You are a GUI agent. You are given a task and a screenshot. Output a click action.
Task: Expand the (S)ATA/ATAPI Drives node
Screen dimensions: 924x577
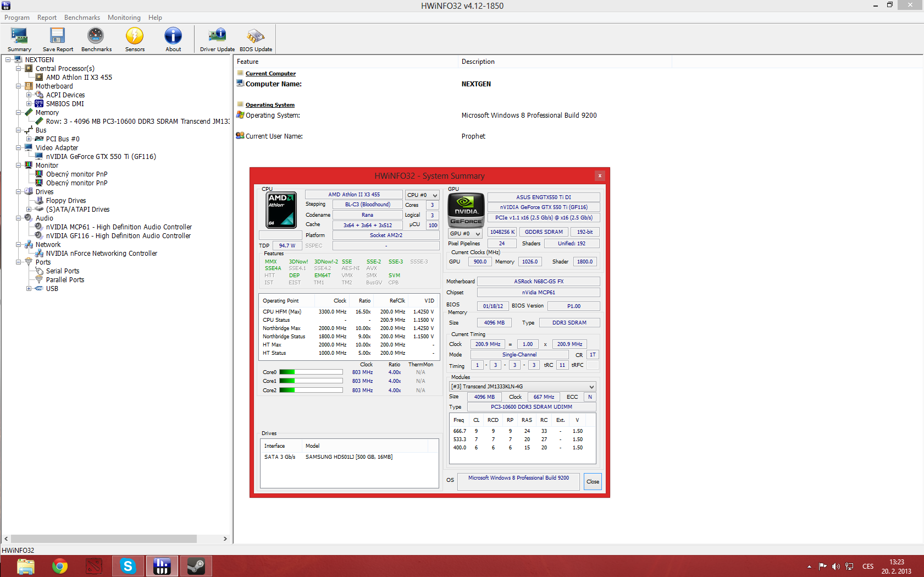[29, 209]
